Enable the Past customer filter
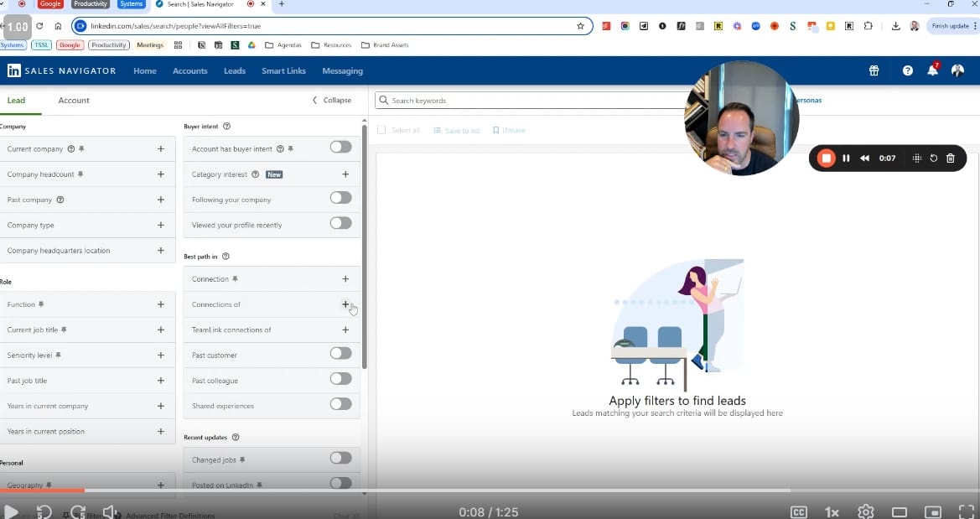 [340, 353]
